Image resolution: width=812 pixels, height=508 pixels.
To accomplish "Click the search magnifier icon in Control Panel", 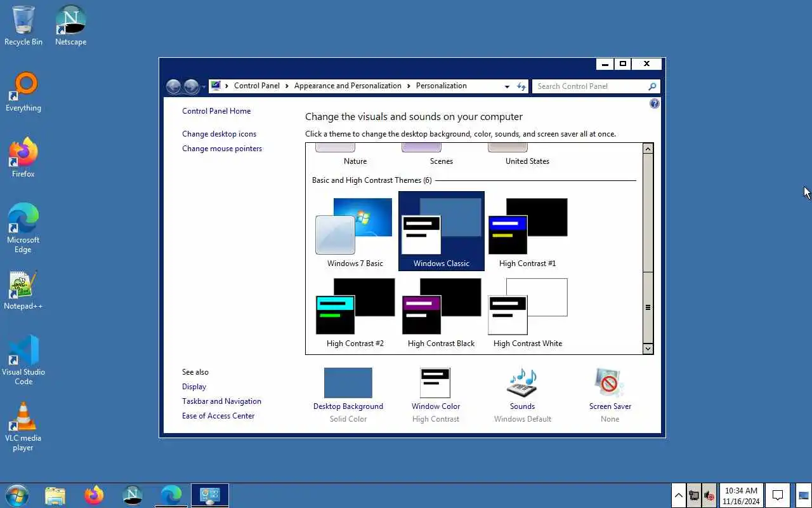I will [x=652, y=86].
